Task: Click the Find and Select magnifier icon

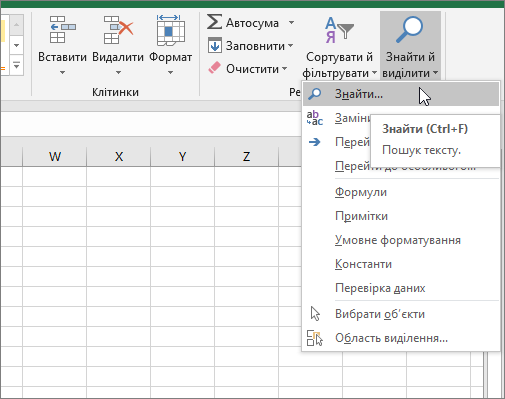Action: pos(409,30)
